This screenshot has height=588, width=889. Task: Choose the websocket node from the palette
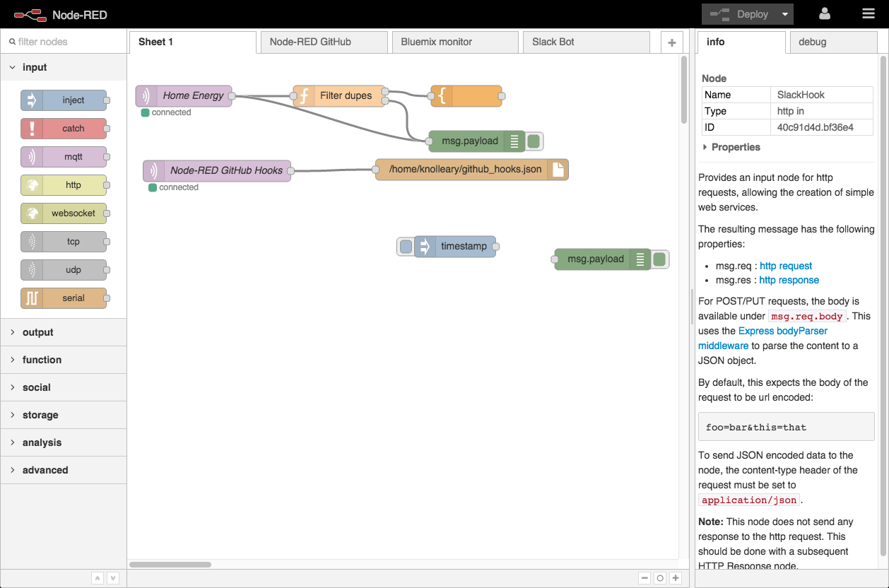[x=64, y=213]
